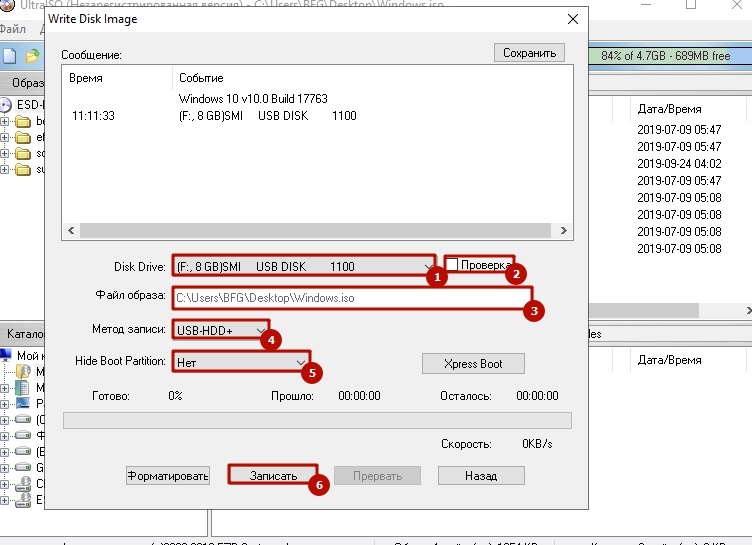Expand the first folder in image tree
The width and height of the screenshot is (752, 545).
pyautogui.click(x=4, y=121)
